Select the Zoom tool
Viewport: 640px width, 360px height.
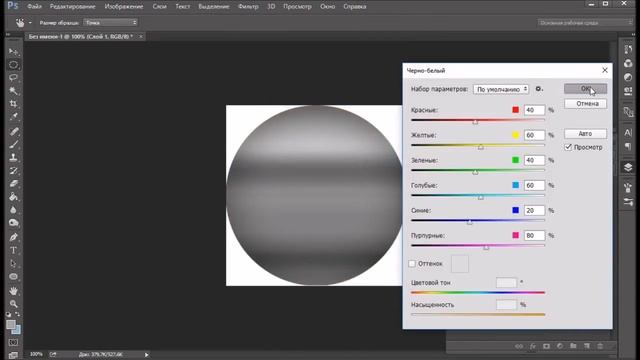coord(13,304)
